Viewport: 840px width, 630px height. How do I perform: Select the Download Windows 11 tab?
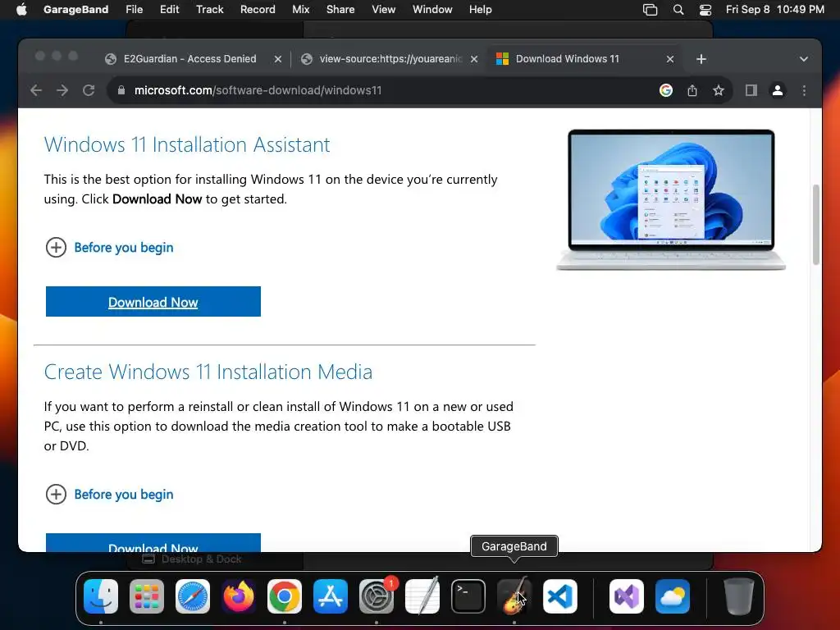click(567, 59)
